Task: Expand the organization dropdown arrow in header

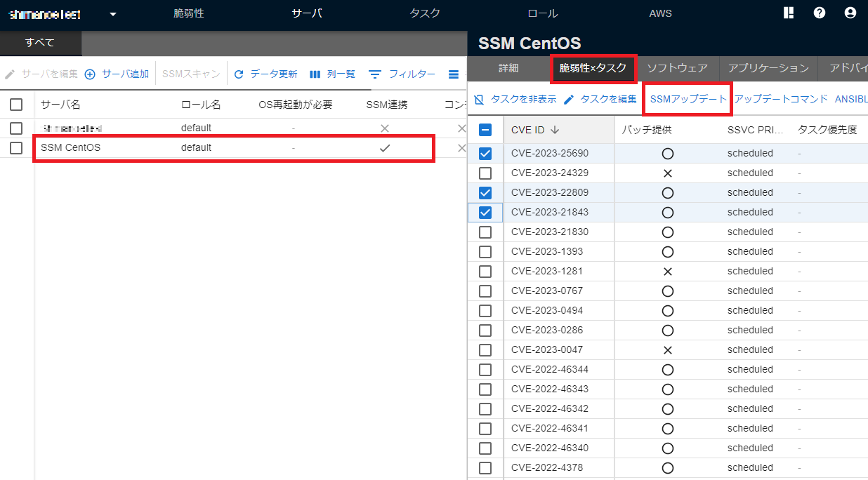Action: [x=112, y=14]
